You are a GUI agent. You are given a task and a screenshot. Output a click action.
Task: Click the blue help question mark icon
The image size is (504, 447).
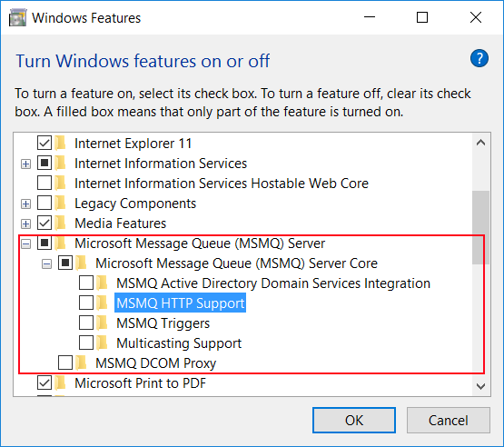click(x=479, y=58)
